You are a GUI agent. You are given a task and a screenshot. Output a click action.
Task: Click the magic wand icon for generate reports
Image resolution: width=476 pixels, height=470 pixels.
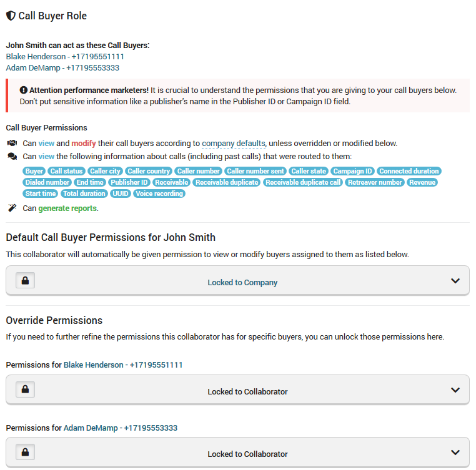coord(12,208)
